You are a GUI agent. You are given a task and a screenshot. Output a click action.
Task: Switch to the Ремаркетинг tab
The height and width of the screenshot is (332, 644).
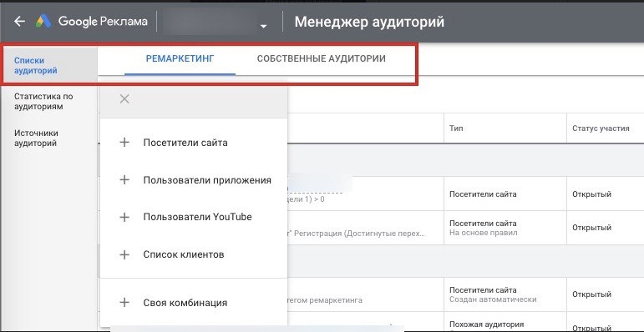click(x=180, y=58)
